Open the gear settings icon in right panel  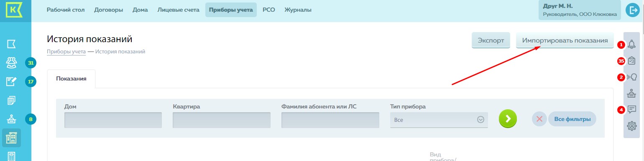point(632,125)
